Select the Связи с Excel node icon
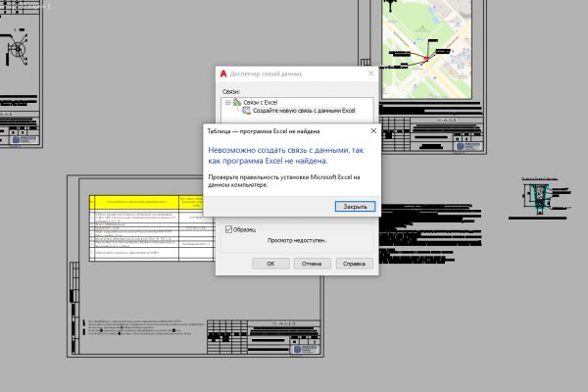The image size is (588, 392). click(236, 102)
